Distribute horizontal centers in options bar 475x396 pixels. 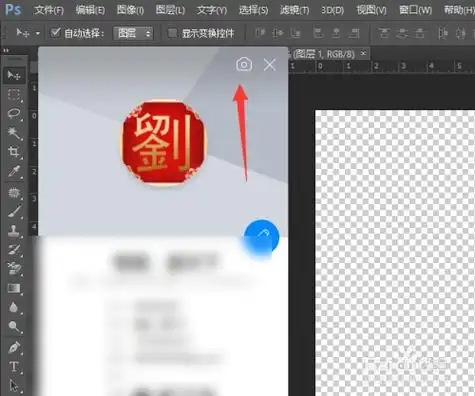tap(461, 33)
